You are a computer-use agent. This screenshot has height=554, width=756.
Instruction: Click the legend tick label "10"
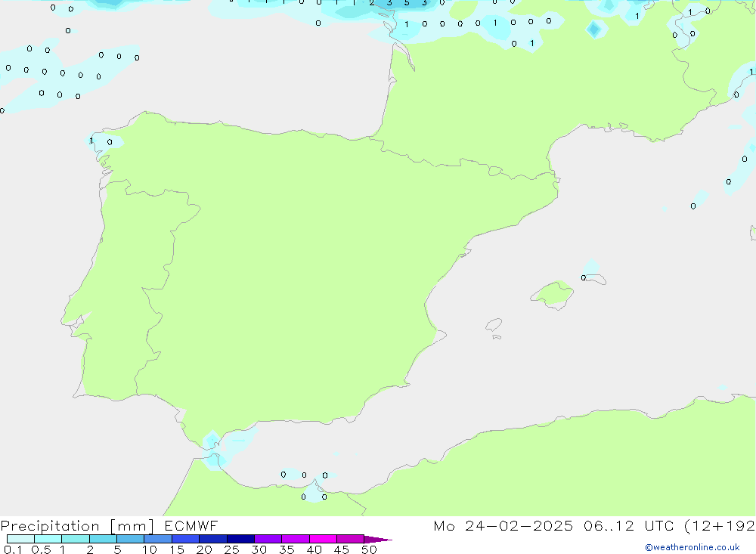click(150, 549)
